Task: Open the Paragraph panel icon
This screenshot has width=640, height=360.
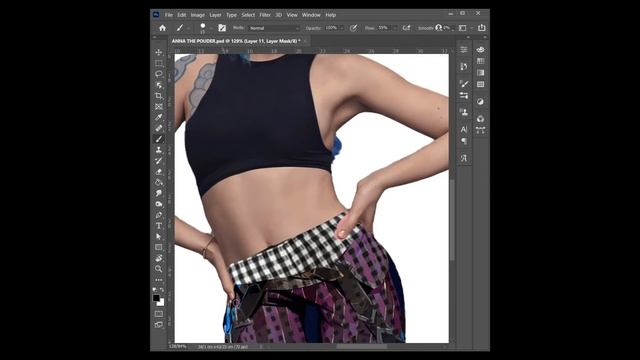Action: coord(464,141)
